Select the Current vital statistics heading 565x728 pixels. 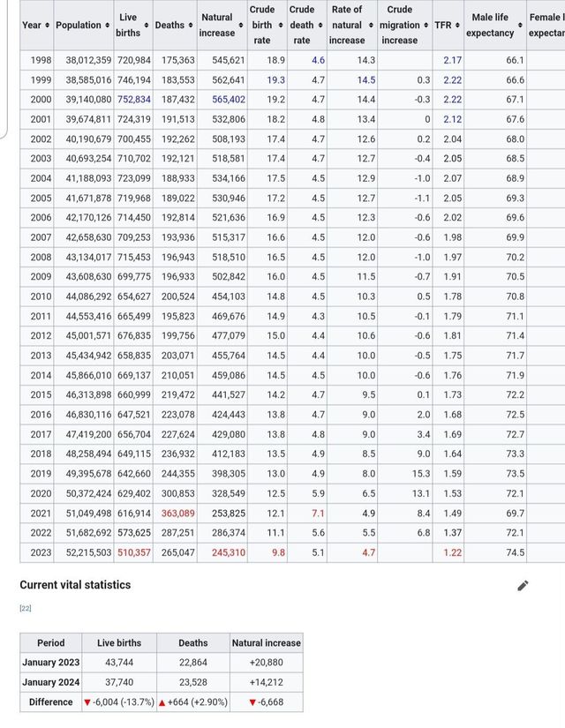(75, 585)
